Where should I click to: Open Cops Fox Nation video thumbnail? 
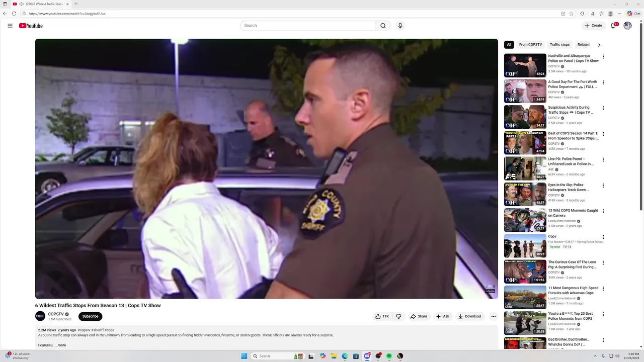[525, 246]
